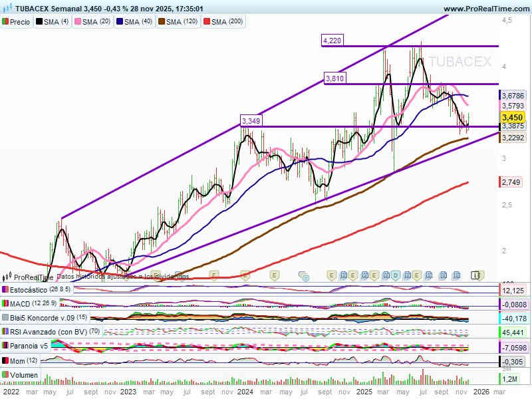This screenshot has height=399, width=532.
Task: Click the MACD indicator panel icon
Action: click(6, 304)
